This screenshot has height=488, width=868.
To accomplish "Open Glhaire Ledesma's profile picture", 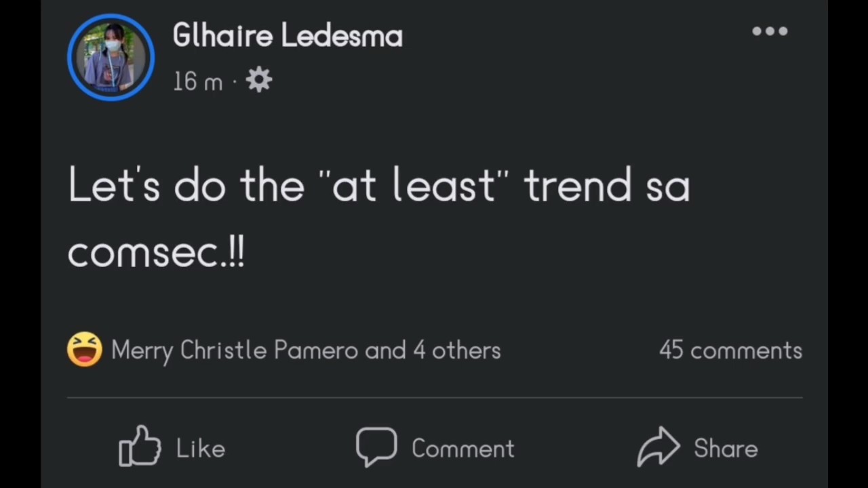I will click(111, 58).
